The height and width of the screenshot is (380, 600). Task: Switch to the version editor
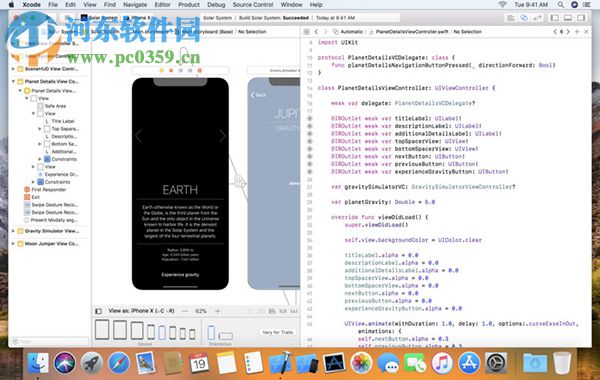click(537, 18)
